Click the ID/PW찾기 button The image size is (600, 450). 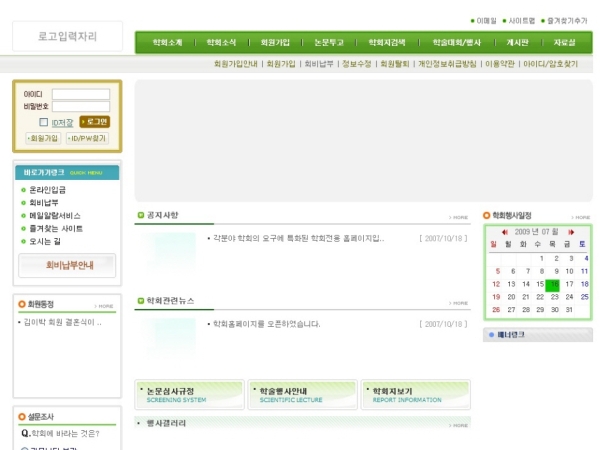pos(87,138)
